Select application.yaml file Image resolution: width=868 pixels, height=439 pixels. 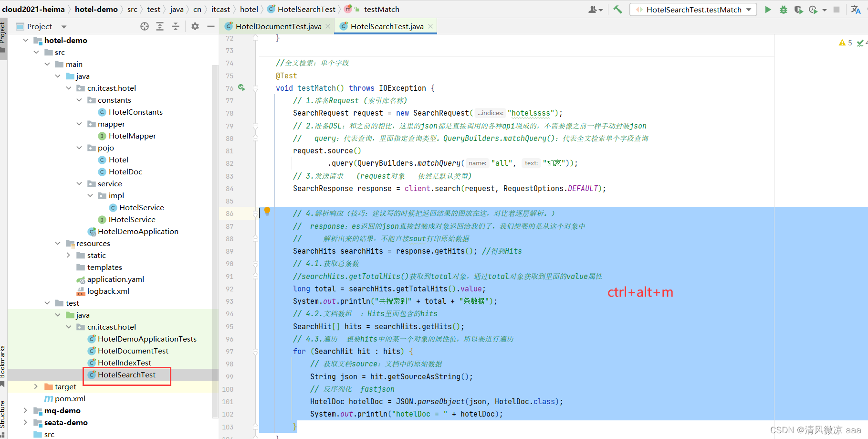point(111,279)
